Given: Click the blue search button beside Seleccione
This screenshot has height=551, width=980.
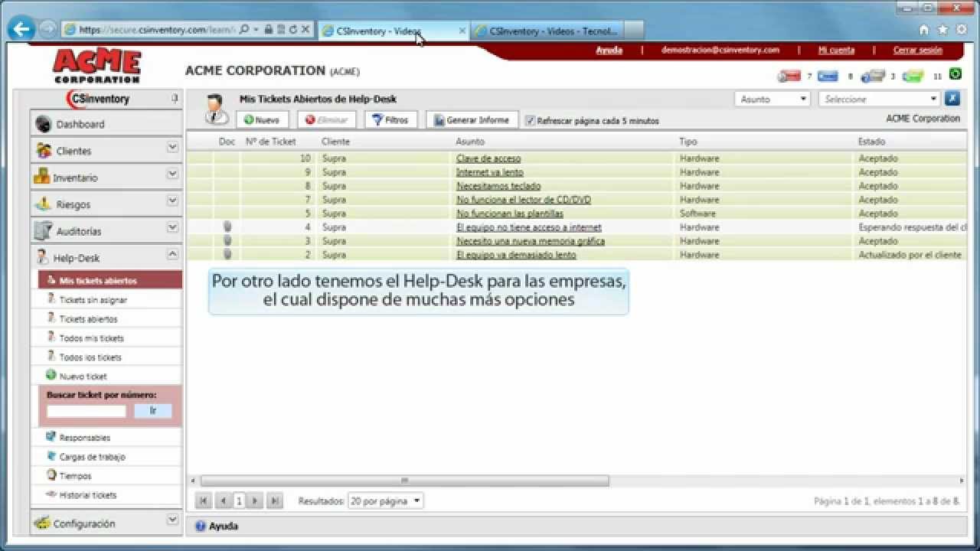Looking at the screenshot, I should 952,99.
